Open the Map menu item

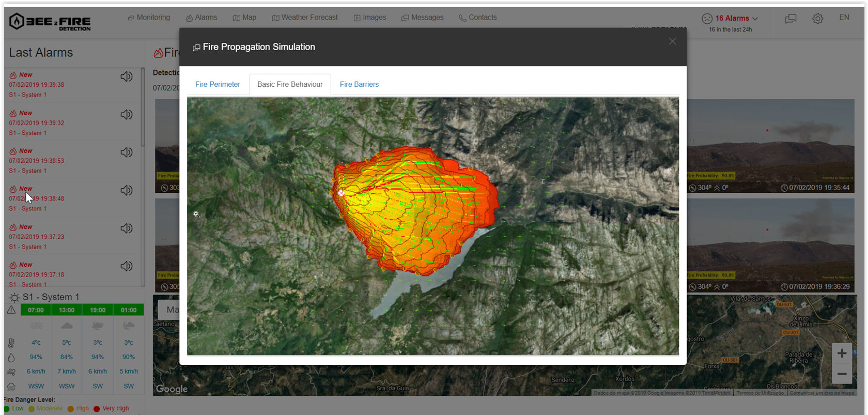[x=244, y=18]
